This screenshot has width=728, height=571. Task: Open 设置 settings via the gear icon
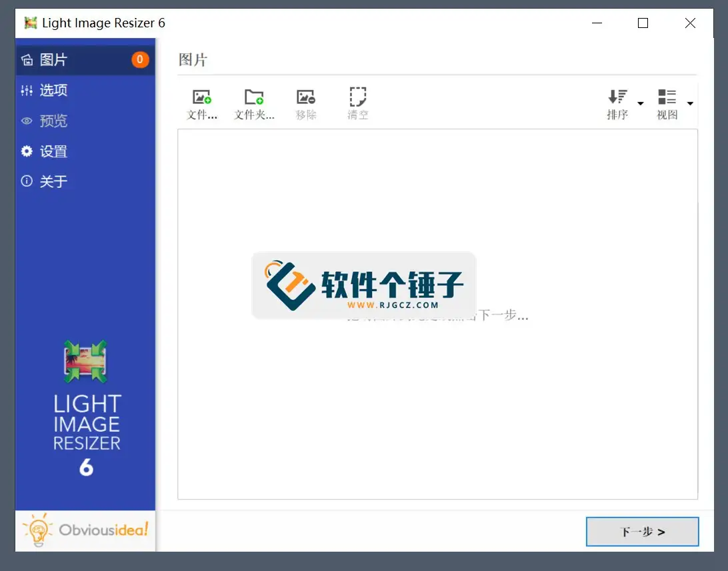click(27, 151)
